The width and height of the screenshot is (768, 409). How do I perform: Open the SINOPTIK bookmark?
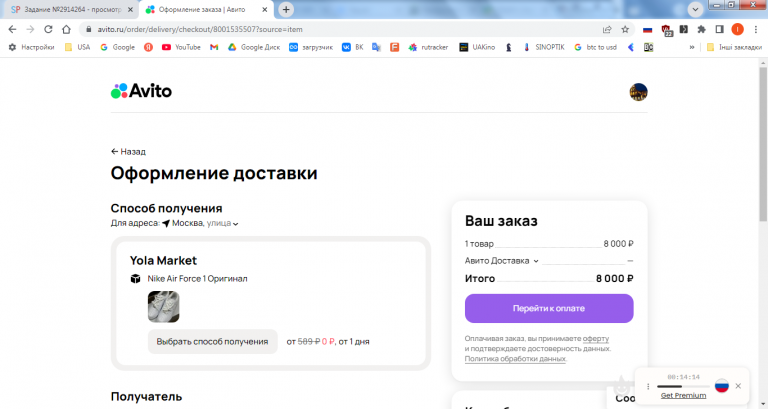[x=544, y=47]
